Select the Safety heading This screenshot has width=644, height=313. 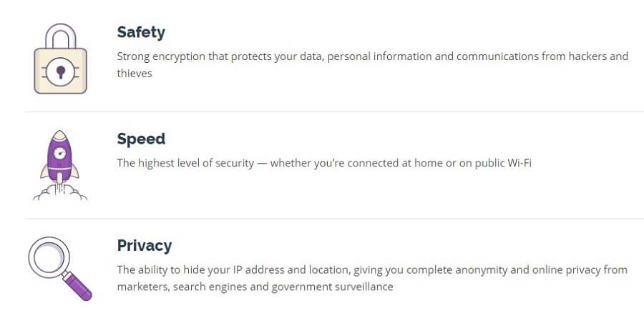(141, 32)
